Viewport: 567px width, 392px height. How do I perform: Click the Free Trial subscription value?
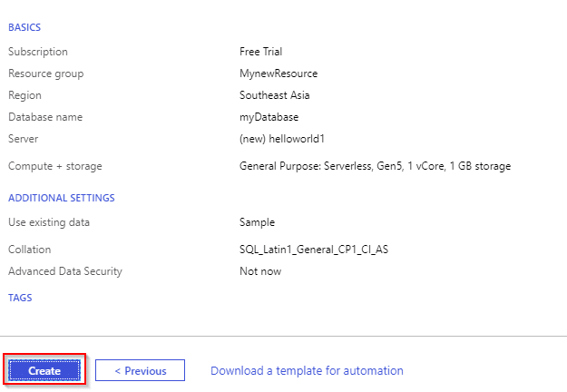(x=260, y=52)
